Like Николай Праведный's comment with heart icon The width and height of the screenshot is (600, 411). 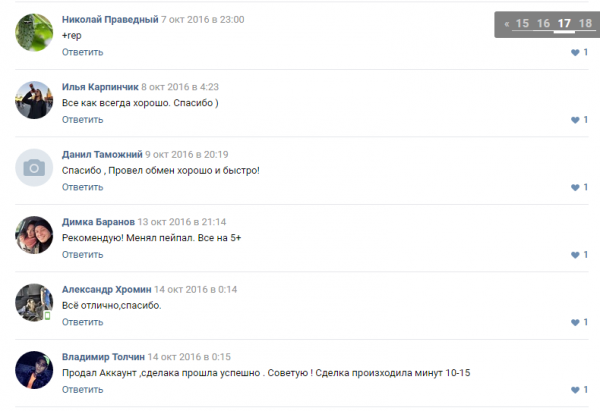click(575, 52)
